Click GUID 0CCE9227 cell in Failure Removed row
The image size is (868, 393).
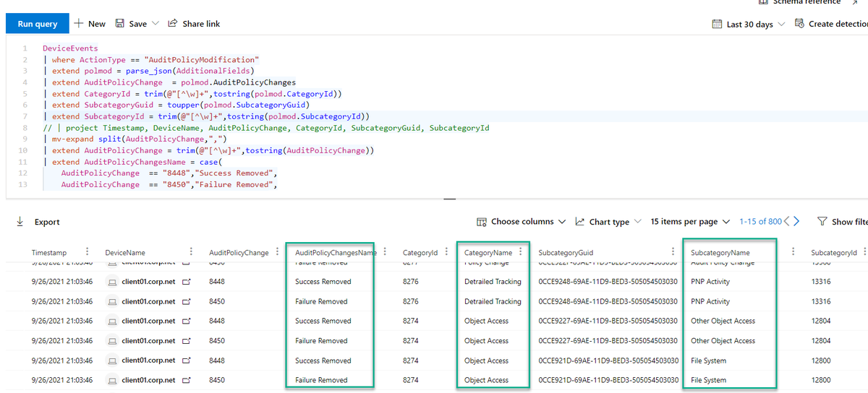pyautogui.click(x=608, y=340)
